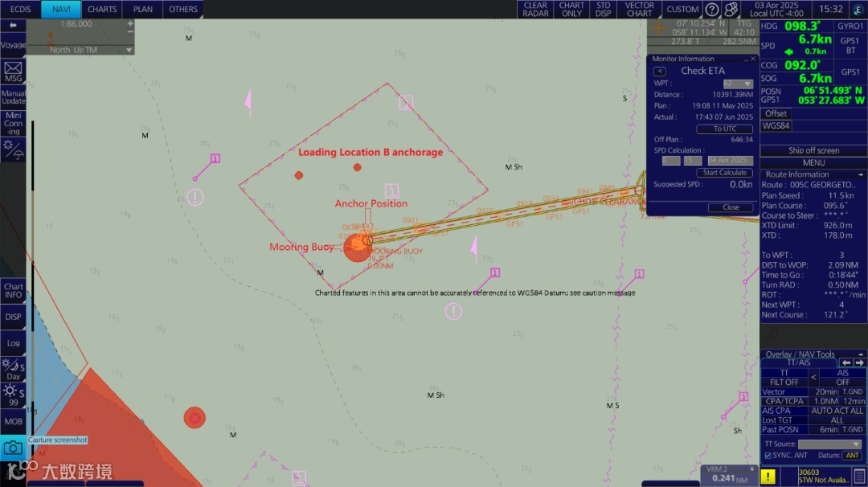The height and width of the screenshot is (487, 868).
Task: Open the help question mark icon
Action: click(712, 10)
